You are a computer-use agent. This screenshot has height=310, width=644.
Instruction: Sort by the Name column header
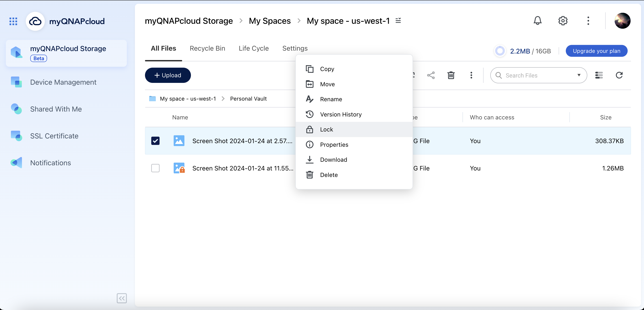pyautogui.click(x=180, y=117)
